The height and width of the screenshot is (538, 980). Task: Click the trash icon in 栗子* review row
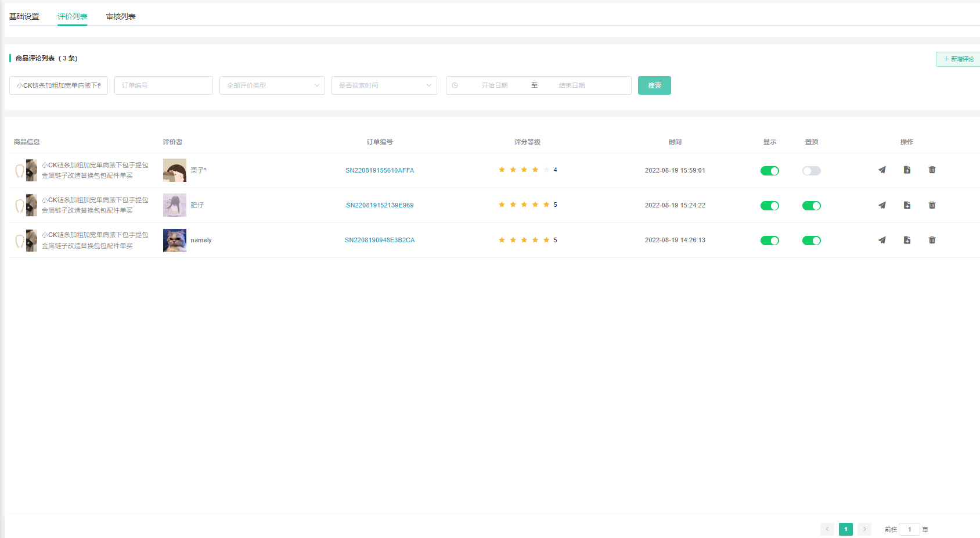932,170
